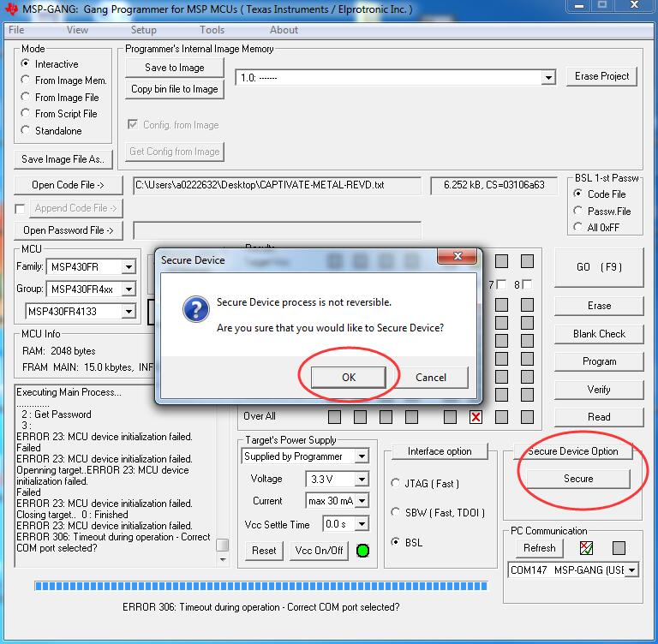Select Standalone mode
This screenshot has width=658, height=644.
[x=26, y=130]
